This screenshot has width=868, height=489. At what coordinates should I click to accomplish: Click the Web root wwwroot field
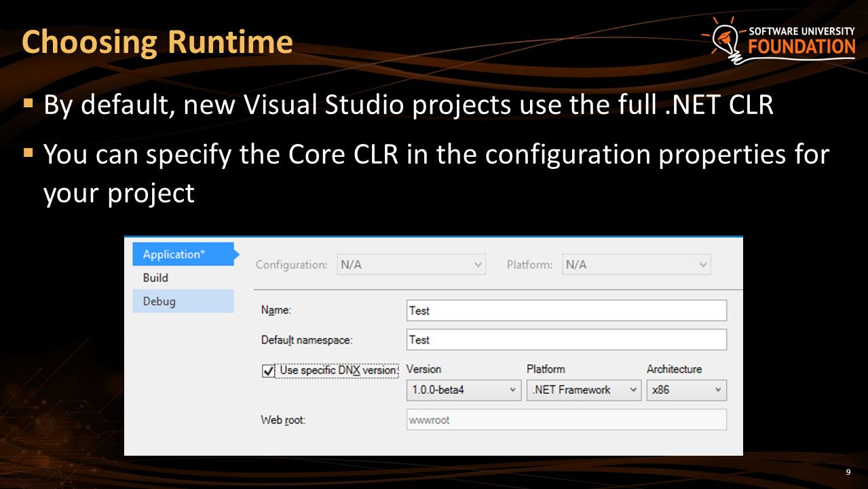[567, 420]
